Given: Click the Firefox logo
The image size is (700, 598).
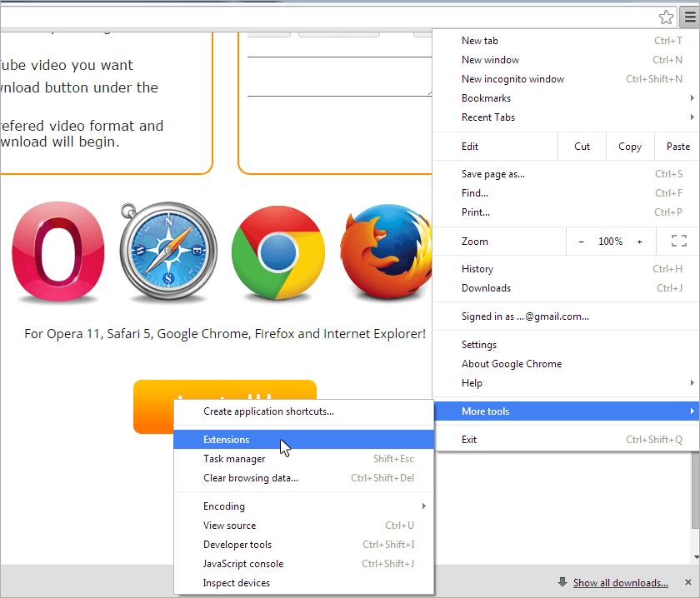Looking at the screenshot, I should click(x=386, y=252).
